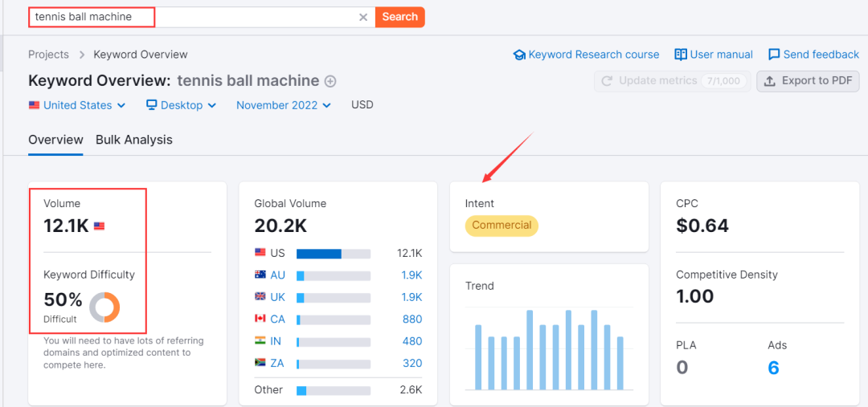Image resolution: width=868 pixels, height=407 pixels.
Task: Clear the search field with X icon
Action: point(363,17)
